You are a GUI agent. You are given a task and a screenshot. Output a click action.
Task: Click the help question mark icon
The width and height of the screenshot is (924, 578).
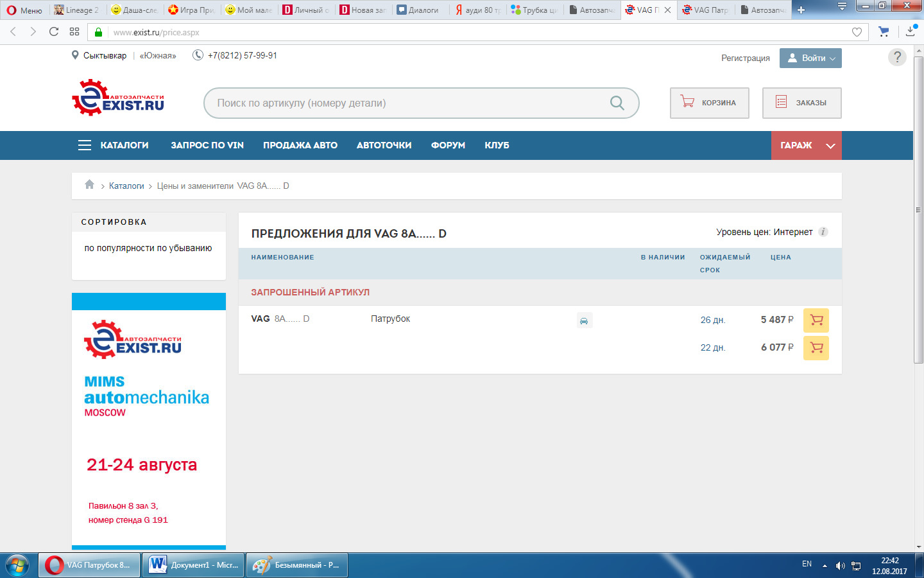(897, 57)
